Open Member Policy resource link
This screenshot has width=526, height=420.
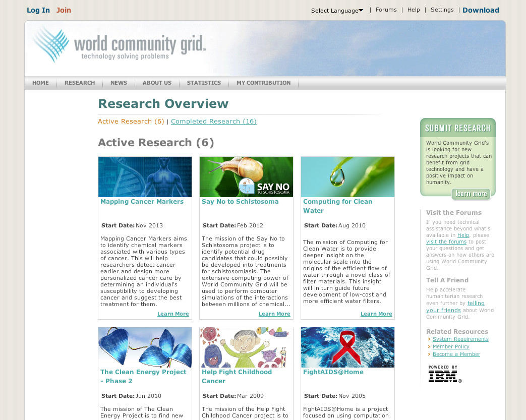(451, 346)
